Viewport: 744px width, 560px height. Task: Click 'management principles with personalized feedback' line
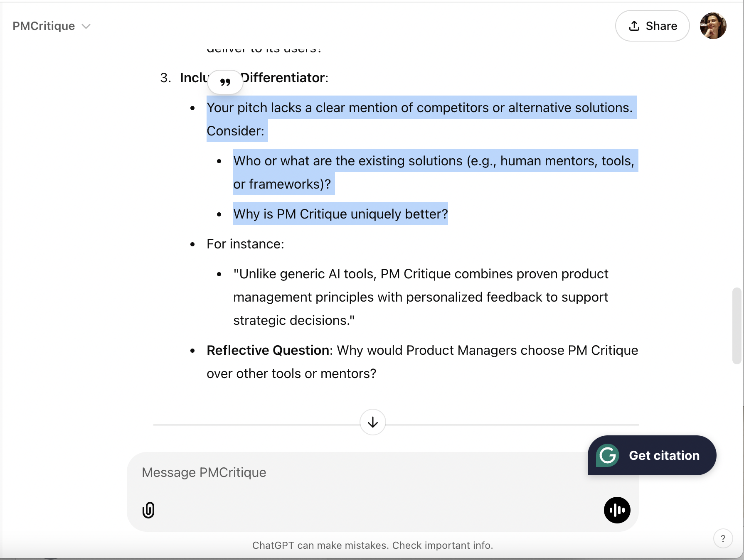coord(421,297)
